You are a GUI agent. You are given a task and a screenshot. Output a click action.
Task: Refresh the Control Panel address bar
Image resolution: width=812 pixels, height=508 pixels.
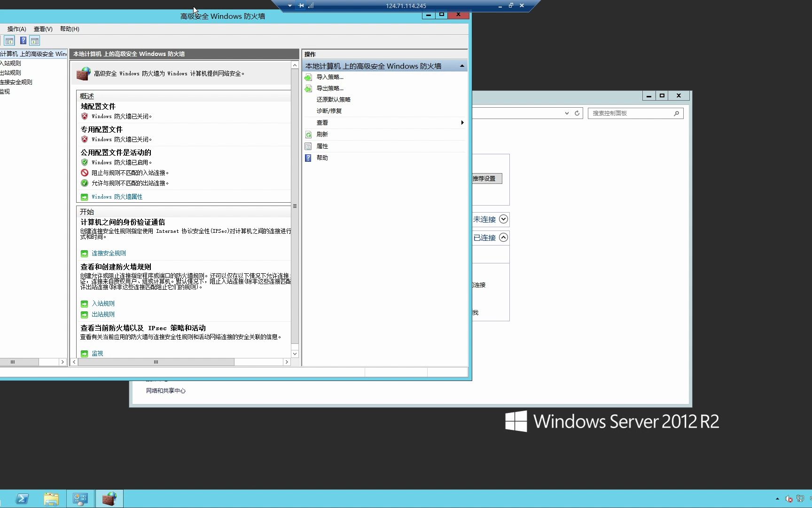pyautogui.click(x=577, y=113)
